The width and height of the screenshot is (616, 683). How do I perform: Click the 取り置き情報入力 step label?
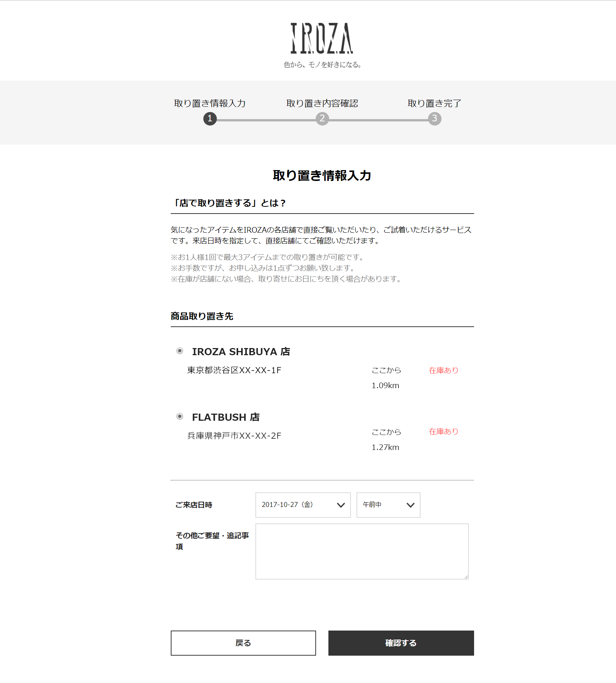click(x=210, y=103)
